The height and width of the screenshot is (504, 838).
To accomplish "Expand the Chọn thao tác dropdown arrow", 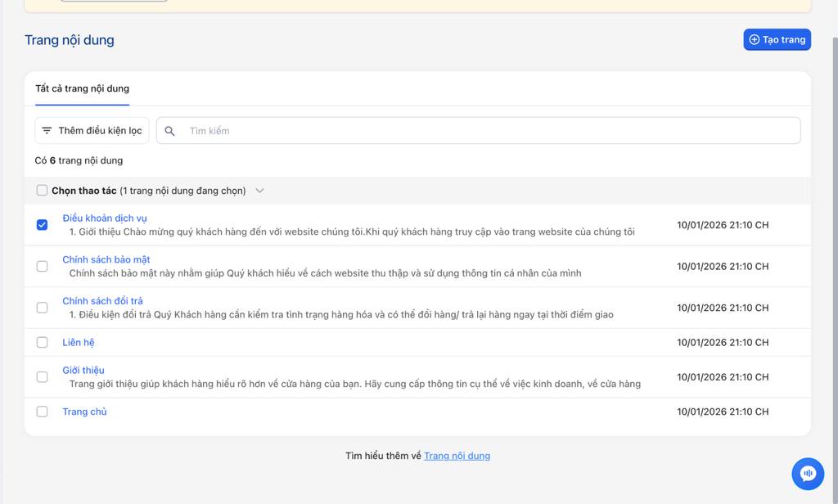I will (x=259, y=191).
